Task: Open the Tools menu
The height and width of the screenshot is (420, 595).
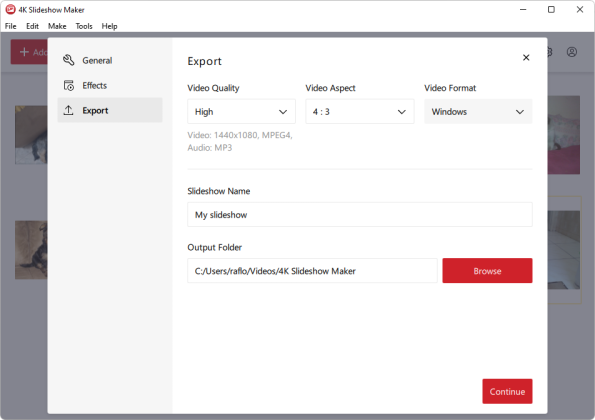Action: pos(84,26)
